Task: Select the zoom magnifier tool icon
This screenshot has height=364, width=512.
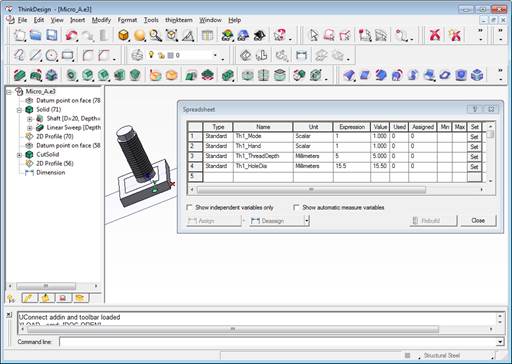Action: click(x=156, y=35)
